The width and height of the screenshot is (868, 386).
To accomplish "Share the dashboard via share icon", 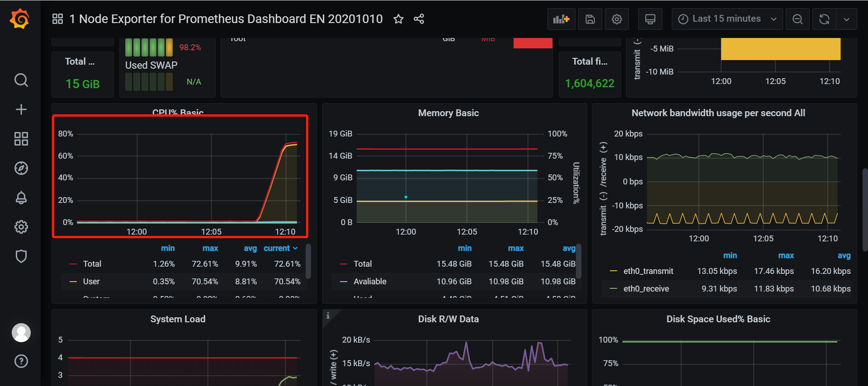I will click(x=419, y=19).
